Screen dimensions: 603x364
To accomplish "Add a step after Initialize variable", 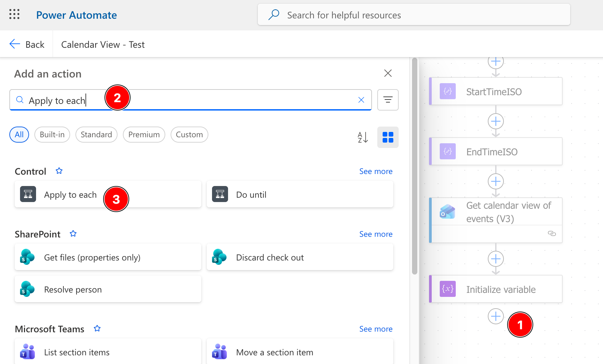I will (496, 316).
